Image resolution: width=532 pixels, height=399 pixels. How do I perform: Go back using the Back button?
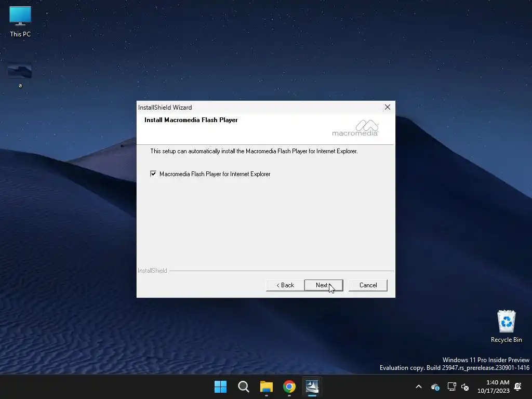tap(285, 285)
